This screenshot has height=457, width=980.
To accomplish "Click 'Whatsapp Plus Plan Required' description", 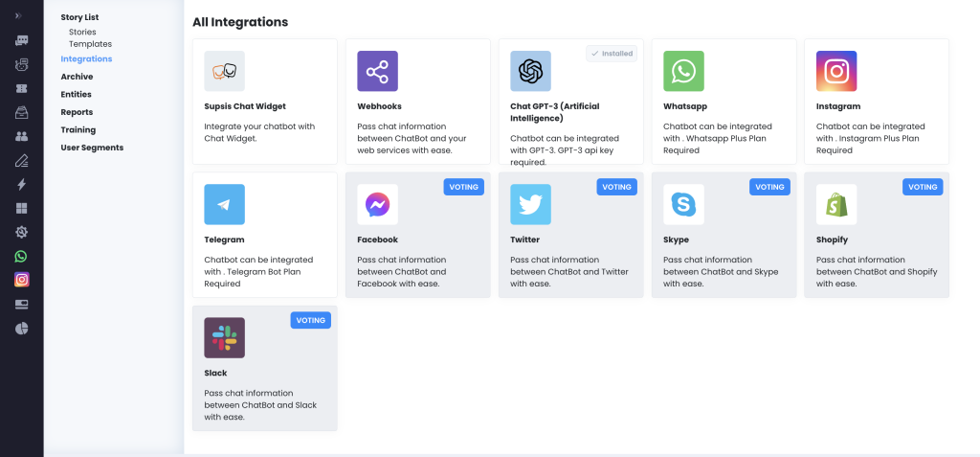I will (x=718, y=138).
